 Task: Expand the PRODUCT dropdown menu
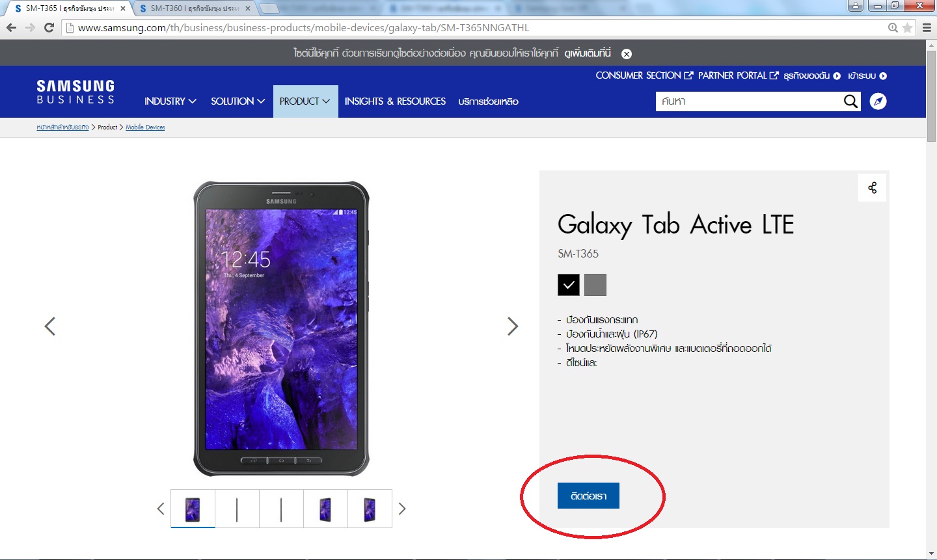point(305,101)
